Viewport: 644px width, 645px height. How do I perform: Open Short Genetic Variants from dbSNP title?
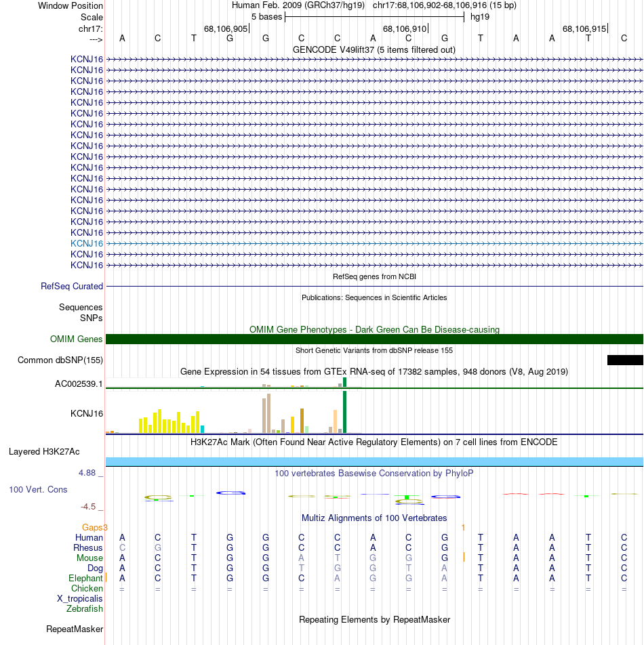(x=374, y=350)
